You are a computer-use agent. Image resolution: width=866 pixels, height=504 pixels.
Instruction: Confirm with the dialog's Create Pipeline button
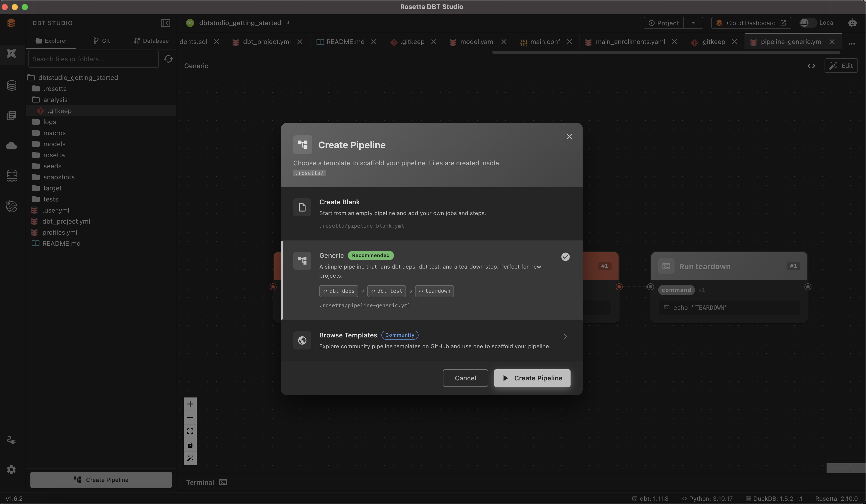point(532,378)
